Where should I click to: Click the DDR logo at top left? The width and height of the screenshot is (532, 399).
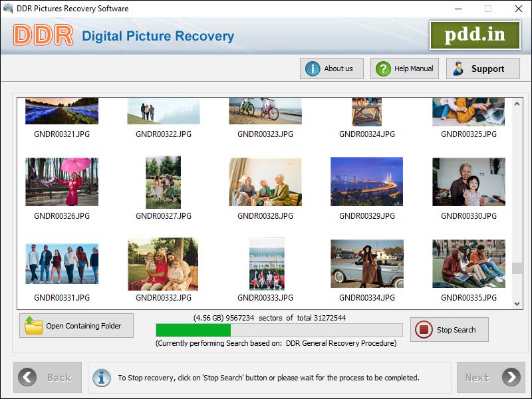coord(43,35)
